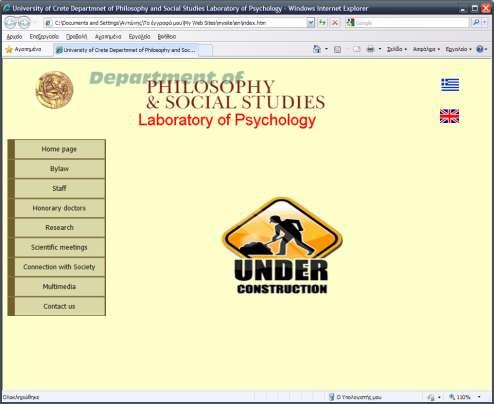Open the Σελίδα toolbar dropdown
Image resolution: width=494 pixels, height=404 pixels.
point(397,49)
